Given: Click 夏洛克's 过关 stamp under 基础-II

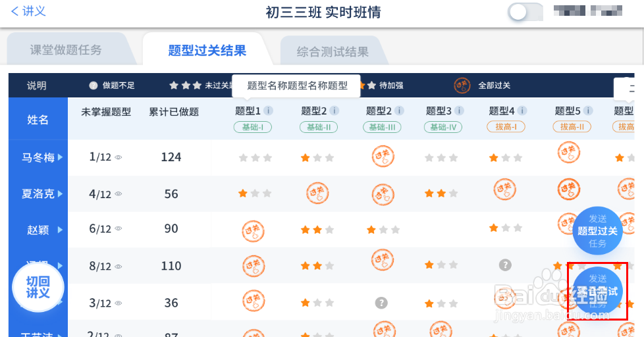Looking at the screenshot, I should (x=317, y=194).
